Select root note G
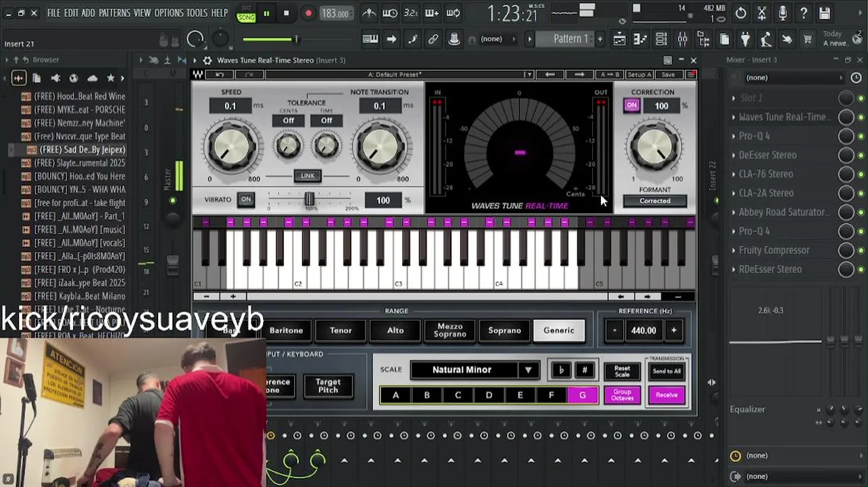The height and width of the screenshot is (487, 868). click(582, 395)
